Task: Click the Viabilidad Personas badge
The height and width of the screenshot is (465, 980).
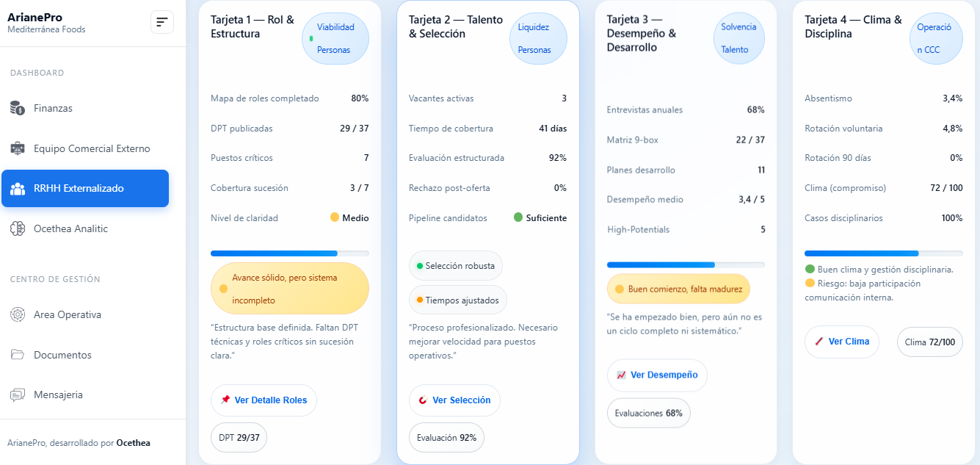Action: tap(335, 38)
